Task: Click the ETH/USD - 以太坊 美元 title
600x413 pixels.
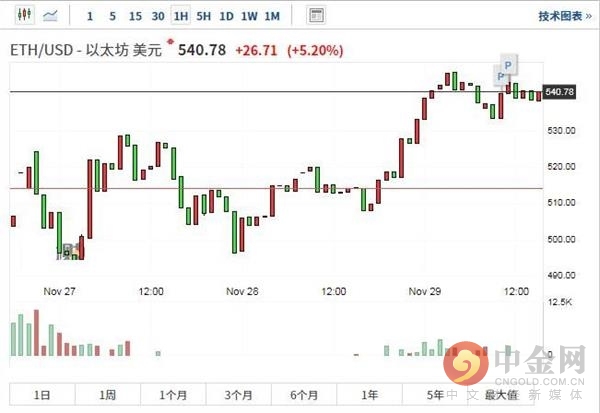Action: coord(86,50)
